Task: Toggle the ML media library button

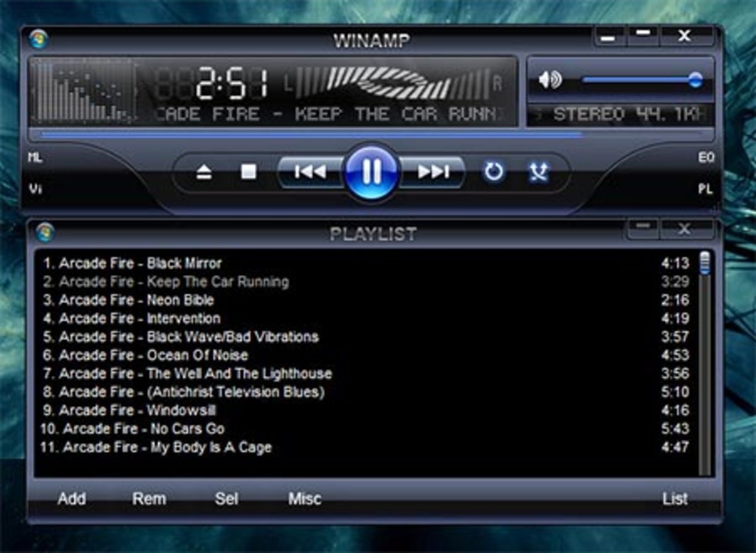Action: [35, 158]
